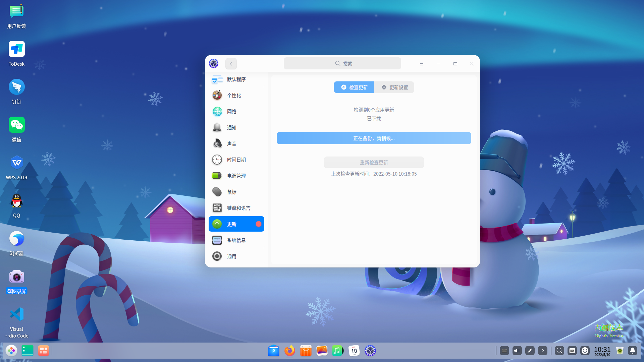Switch to the 检查更新 tab
This screenshot has width=644, height=362.
(354, 87)
